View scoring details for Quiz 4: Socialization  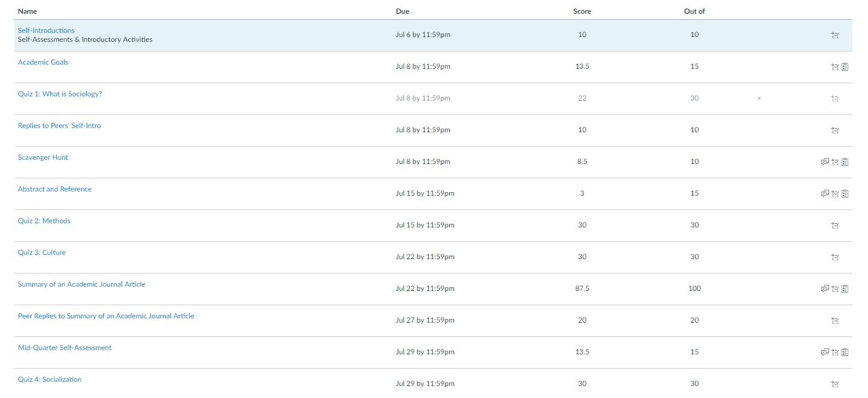click(835, 384)
